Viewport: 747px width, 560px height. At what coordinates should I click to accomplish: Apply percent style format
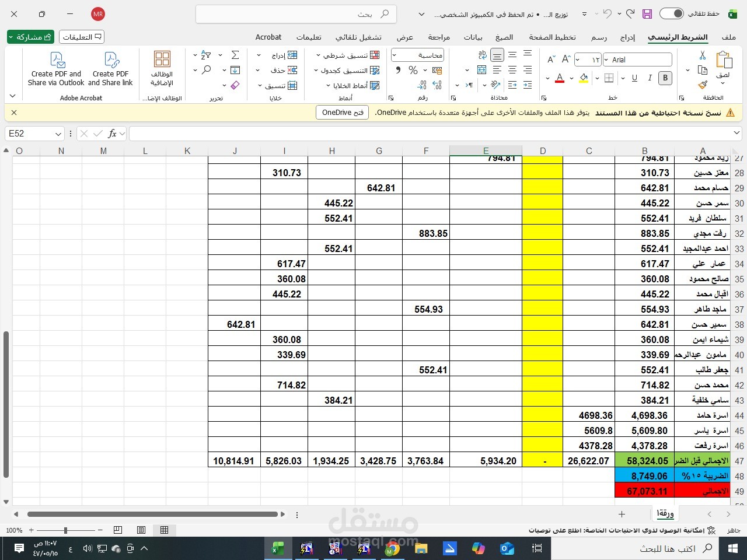(x=413, y=70)
